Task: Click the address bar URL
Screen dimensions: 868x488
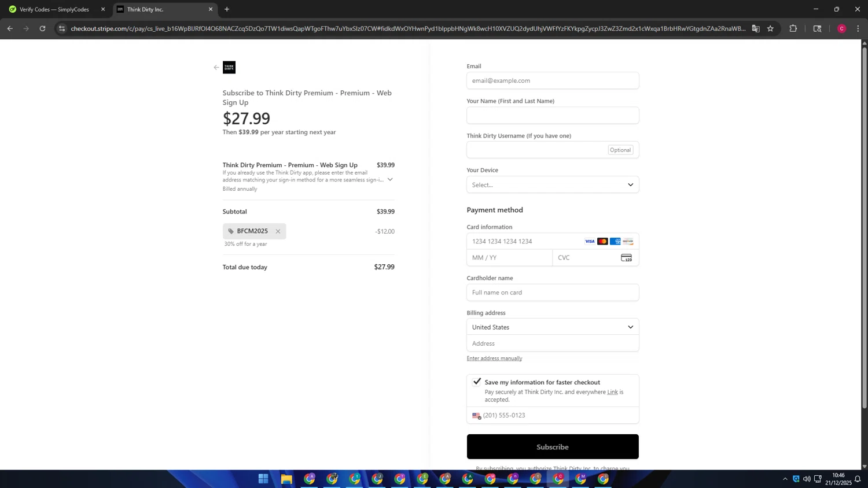Action: point(408,28)
